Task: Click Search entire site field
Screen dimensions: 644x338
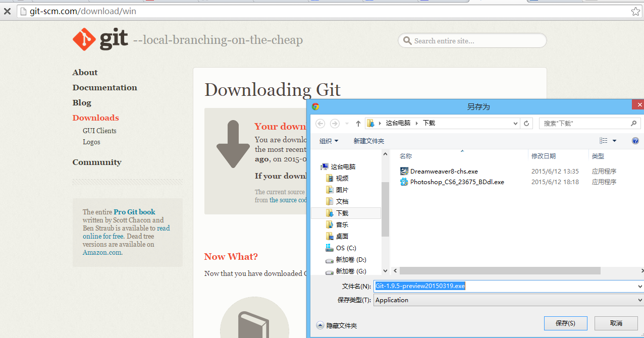Action: (x=472, y=41)
